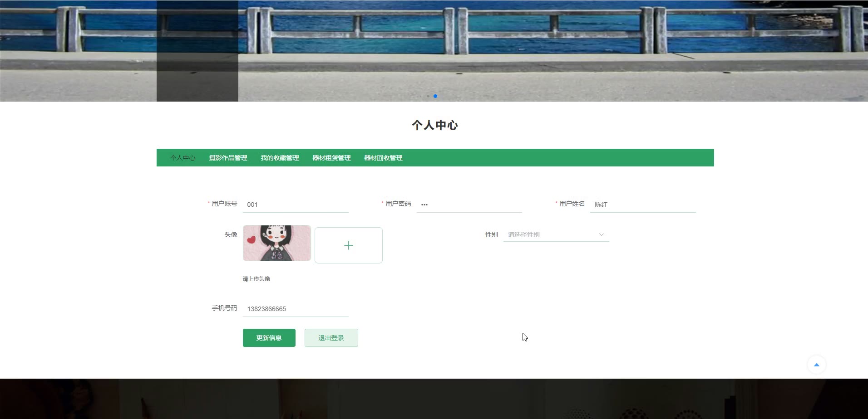Click the 性别 field label
The image size is (868, 419).
tap(491, 234)
